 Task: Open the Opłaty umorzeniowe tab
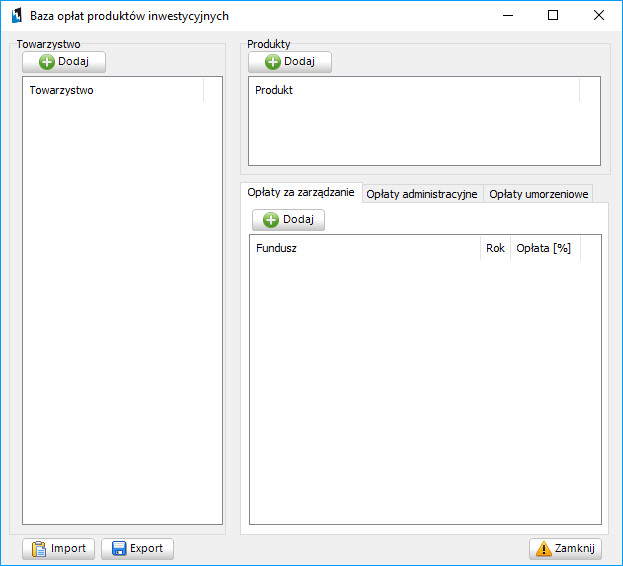click(x=538, y=194)
